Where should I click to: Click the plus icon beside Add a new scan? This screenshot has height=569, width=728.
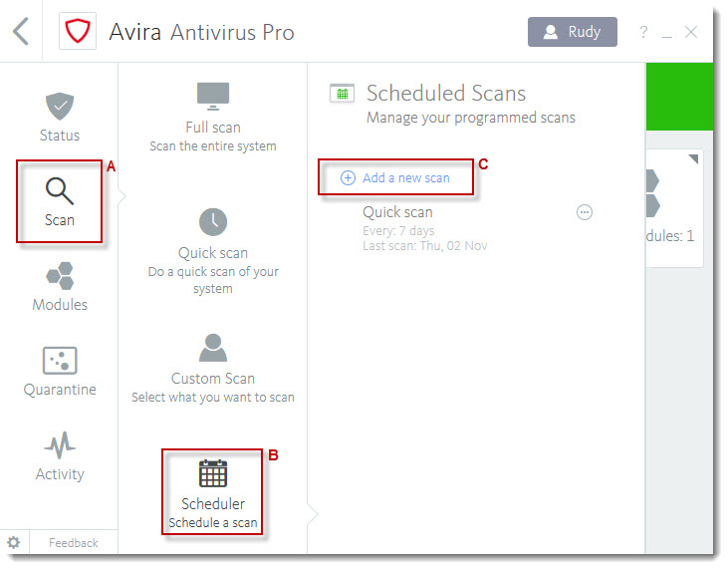tap(348, 178)
